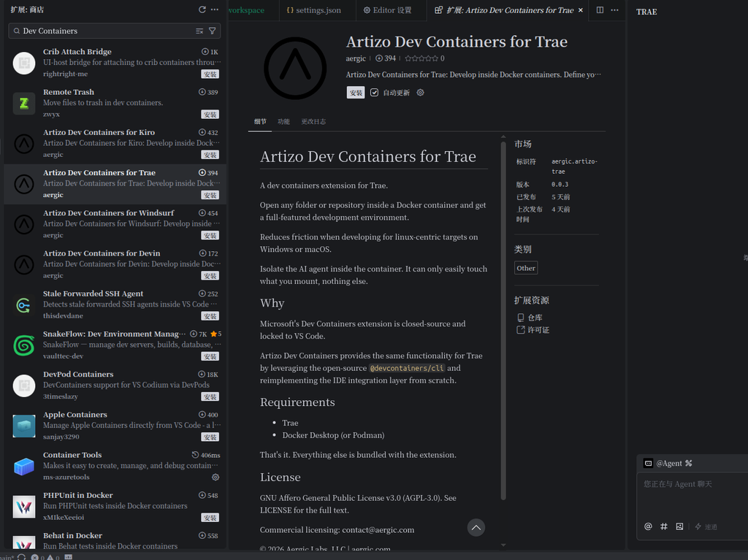Click the @devcontainers/cli code link

click(x=407, y=368)
